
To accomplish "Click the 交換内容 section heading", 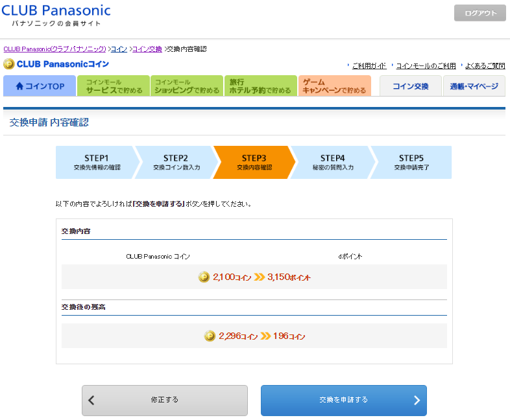I will tap(76, 231).
